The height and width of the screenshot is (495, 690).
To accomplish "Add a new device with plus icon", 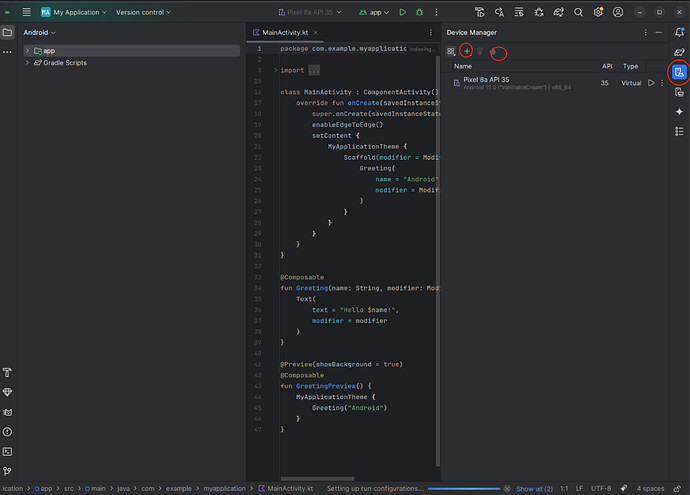I will pos(466,51).
